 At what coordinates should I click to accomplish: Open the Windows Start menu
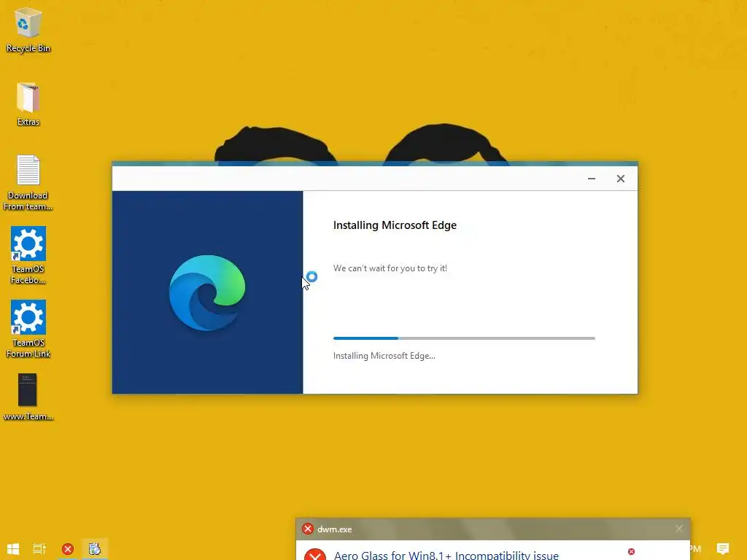[x=13, y=549]
